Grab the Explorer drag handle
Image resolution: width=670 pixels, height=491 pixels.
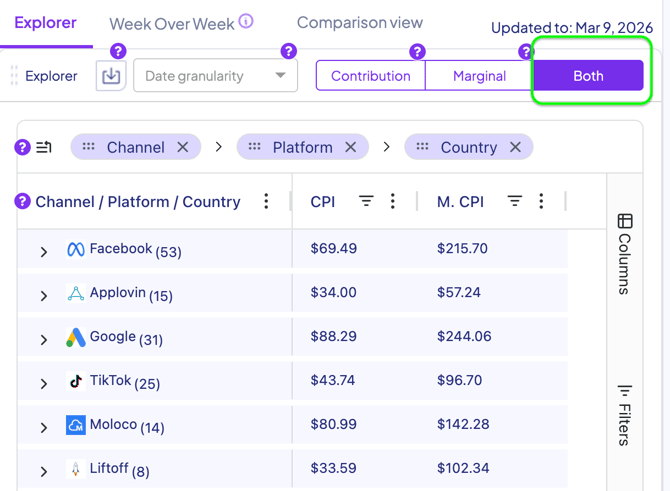click(14, 76)
